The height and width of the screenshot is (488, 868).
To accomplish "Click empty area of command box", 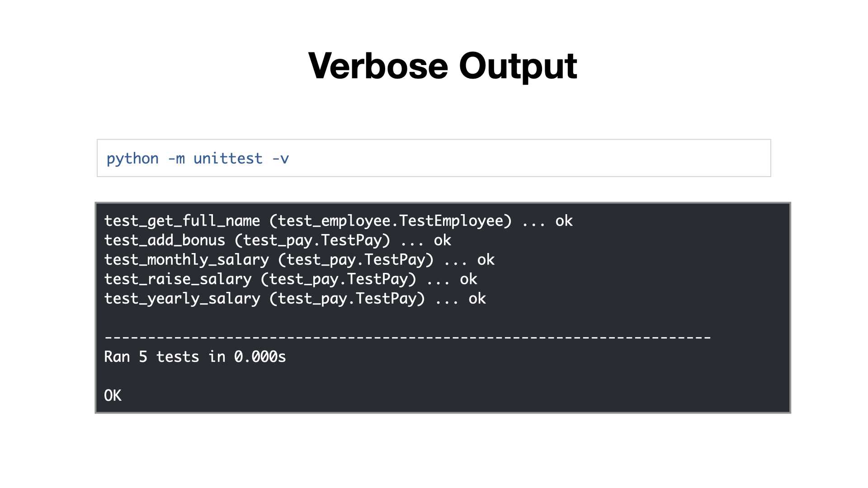I will point(529,158).
